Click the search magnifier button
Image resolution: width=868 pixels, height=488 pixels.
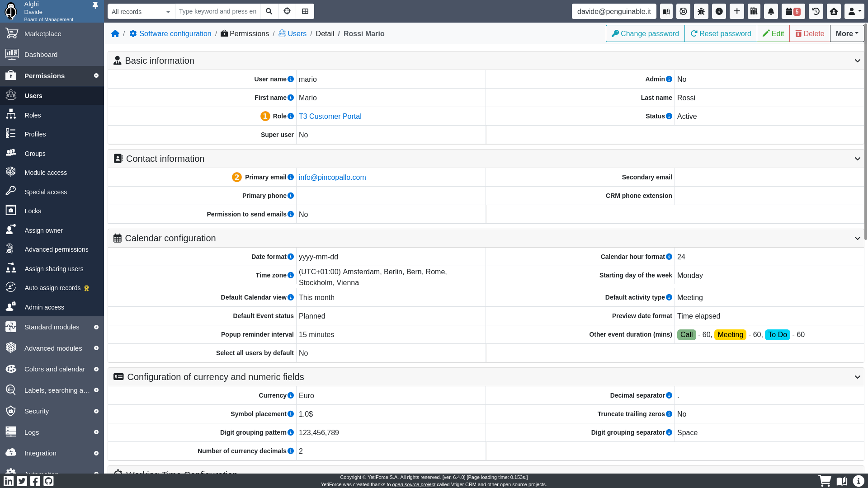click(x=269, y=11)
